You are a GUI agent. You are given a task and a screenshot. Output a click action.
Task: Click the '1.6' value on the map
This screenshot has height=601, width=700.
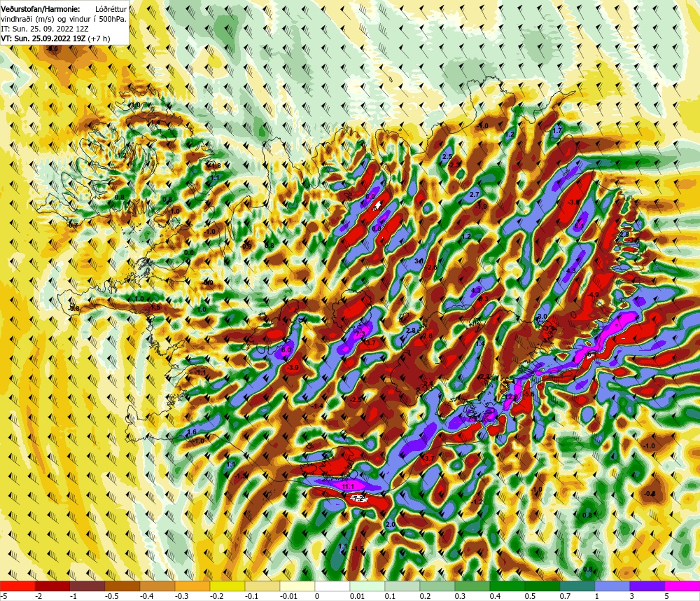[x=192, y=432]
